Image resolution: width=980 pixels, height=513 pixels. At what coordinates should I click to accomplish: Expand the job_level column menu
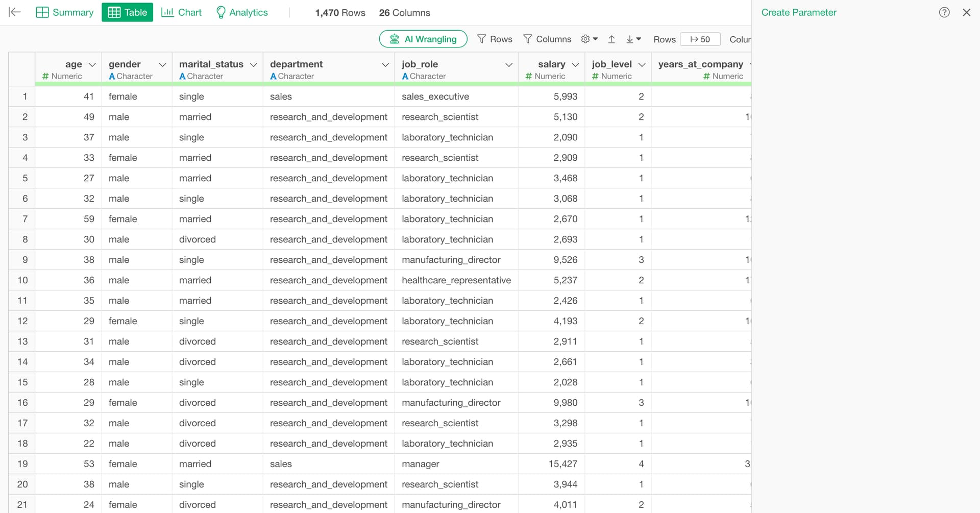pos(642,64)
